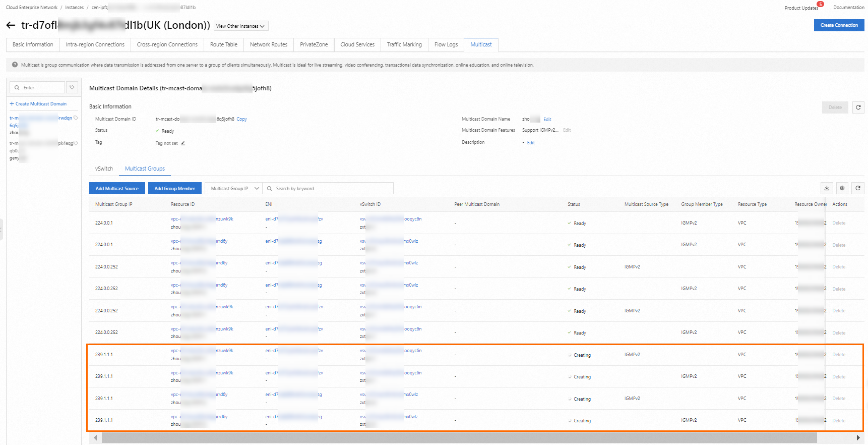Edit the Description field
The width and height of the screenshot is (868, 445).
[531, 143]
